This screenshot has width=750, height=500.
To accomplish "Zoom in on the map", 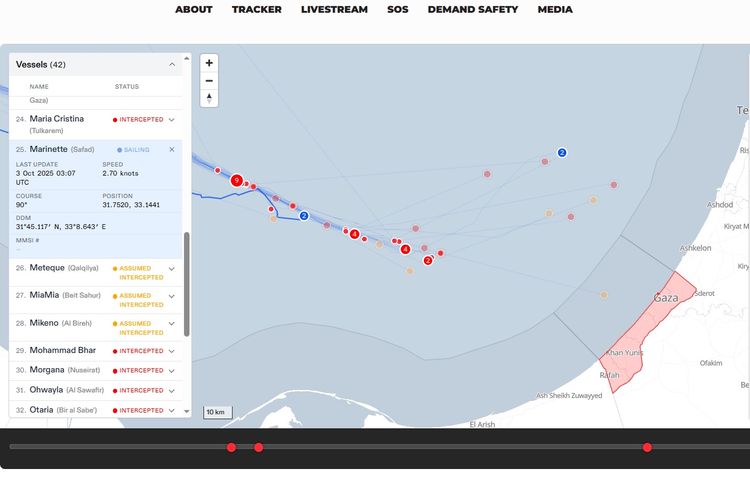I will (209, 63).
